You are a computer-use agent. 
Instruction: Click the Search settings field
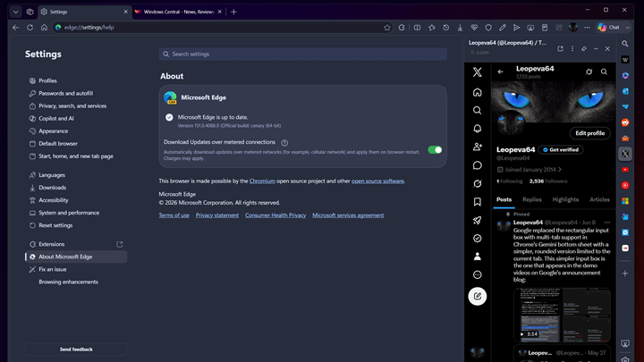[x=302, y=55]
